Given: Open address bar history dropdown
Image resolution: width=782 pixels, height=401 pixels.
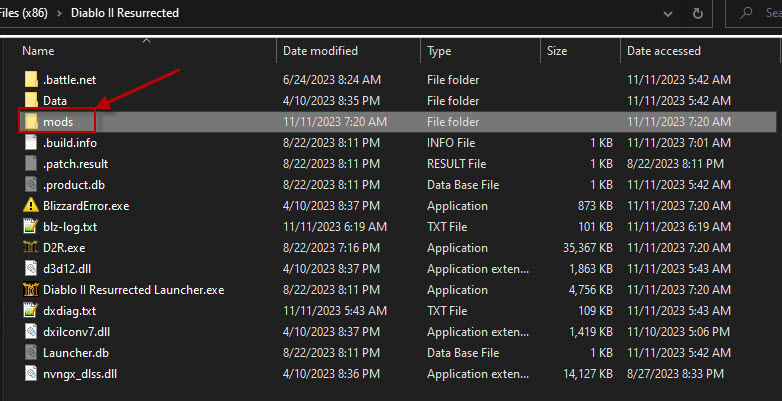Looking at the screenshot, I should click(668, 14).
